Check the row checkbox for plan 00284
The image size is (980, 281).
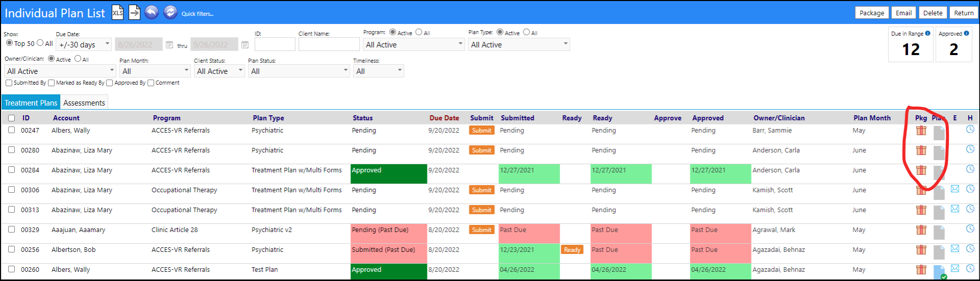11,170
